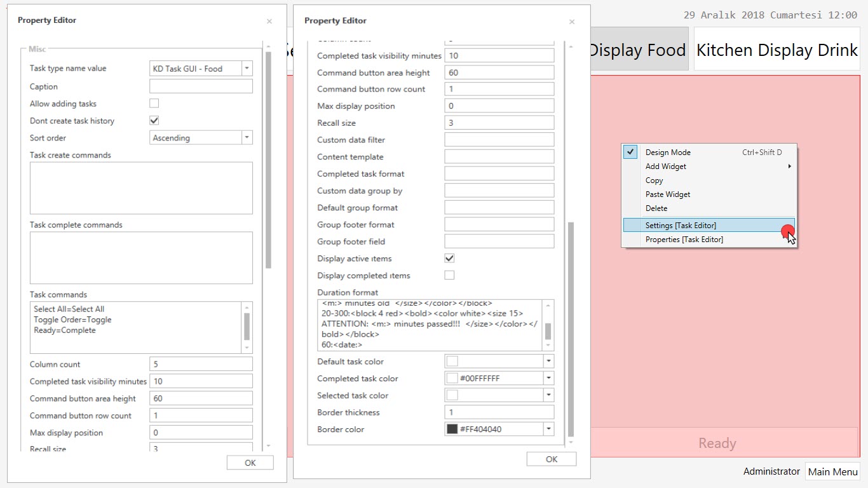The width and height of the screenshot is (868, 488).
Task: Click the Completed task color swatch
Action: [x=452, y=379]
